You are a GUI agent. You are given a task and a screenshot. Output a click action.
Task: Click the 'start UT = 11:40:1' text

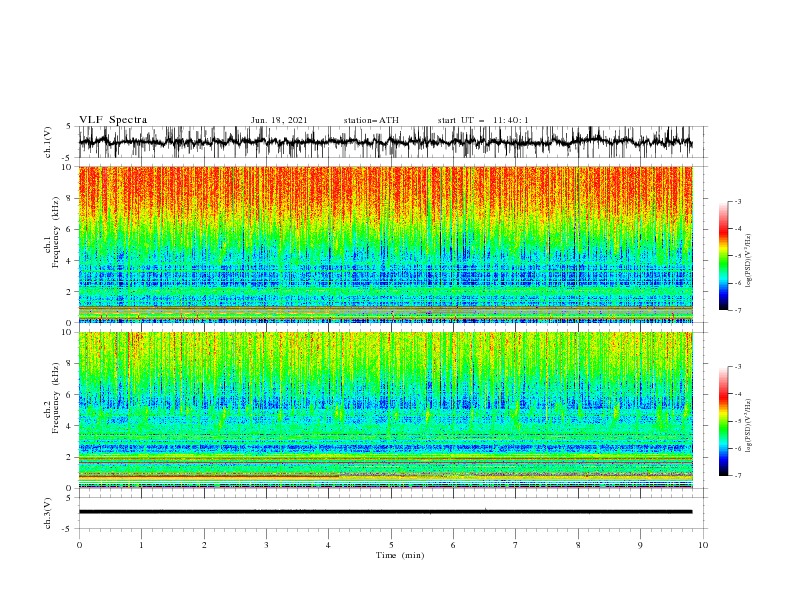click(x=483, y=120)
